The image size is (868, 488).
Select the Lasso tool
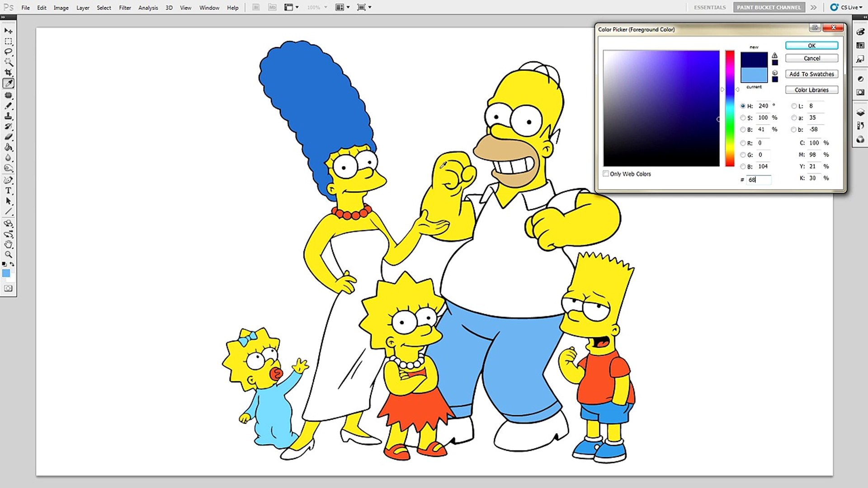pyautogui.click(x=8, y=52)
